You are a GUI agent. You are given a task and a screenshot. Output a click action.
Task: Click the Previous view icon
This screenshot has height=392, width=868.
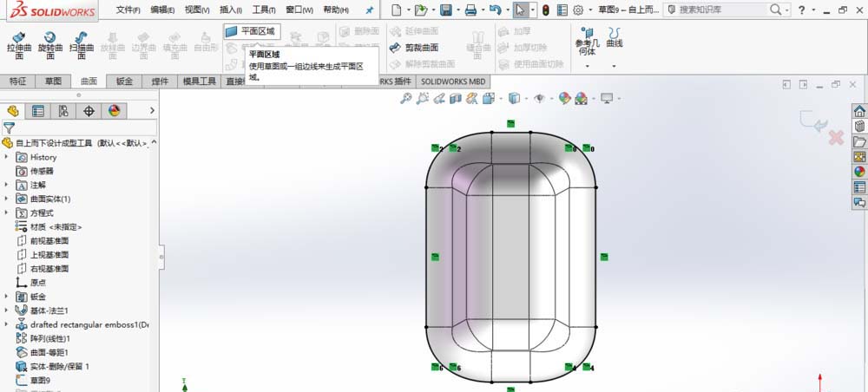pos(439,98)
